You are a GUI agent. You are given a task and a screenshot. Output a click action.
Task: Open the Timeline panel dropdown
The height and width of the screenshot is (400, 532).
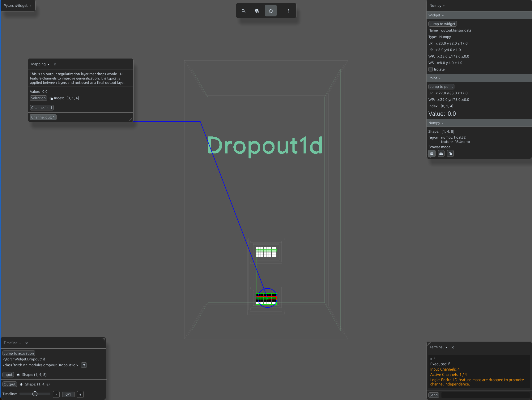tap(12, 343)
